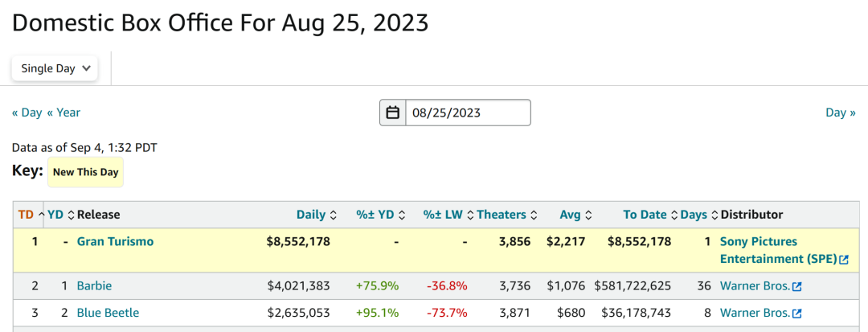Sort by YD column arrows
The width and height of the screenshot is (868, 332).
tap(60, 215)
